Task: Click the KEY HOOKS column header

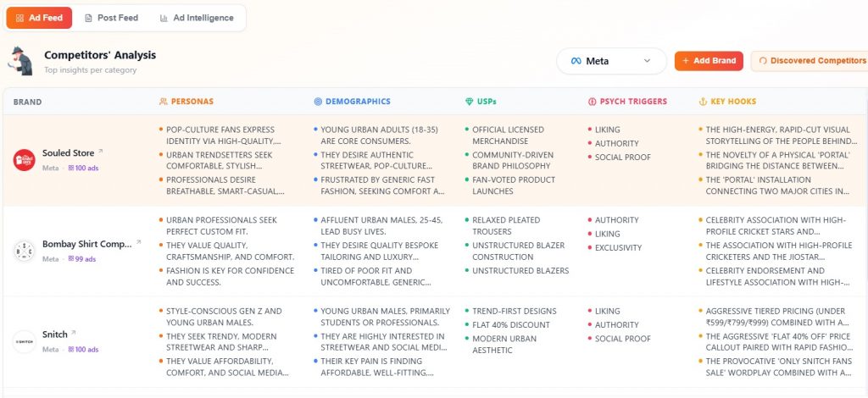Action: tap(733, 102)
